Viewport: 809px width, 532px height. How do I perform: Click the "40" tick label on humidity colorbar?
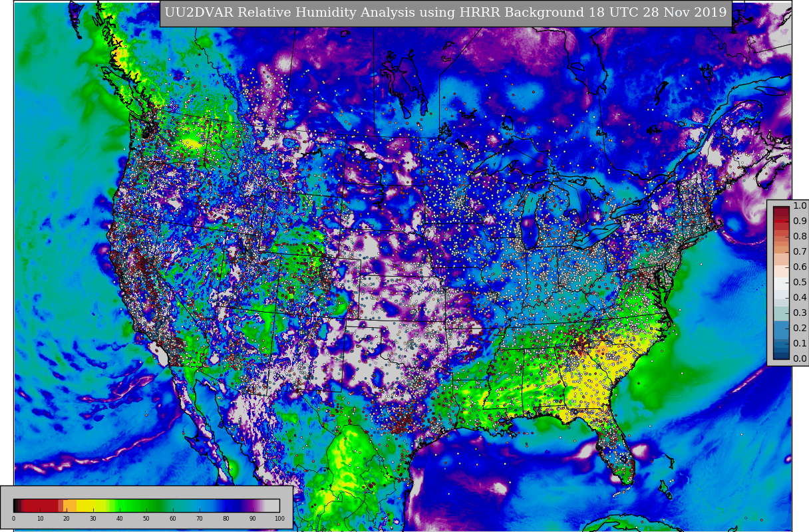[x=120, y=519]
